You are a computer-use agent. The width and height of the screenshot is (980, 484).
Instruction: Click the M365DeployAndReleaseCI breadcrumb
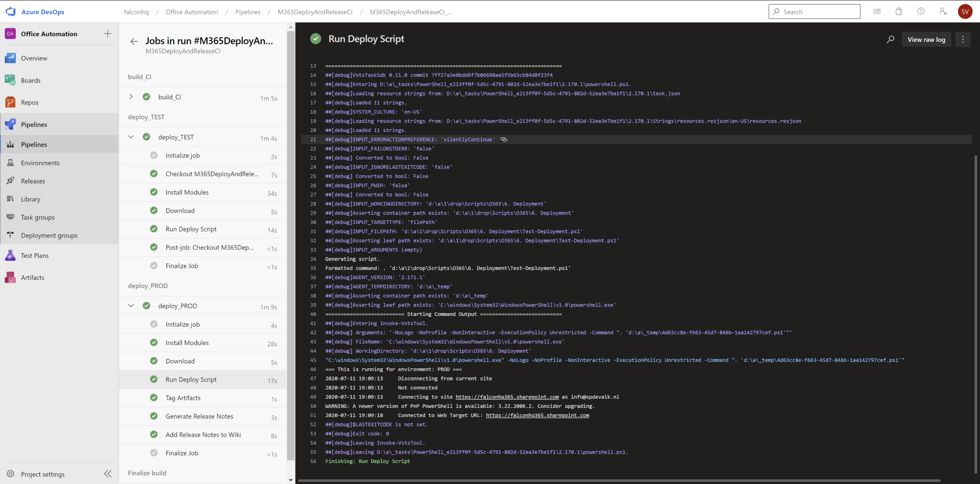click(x=315, y=12)
